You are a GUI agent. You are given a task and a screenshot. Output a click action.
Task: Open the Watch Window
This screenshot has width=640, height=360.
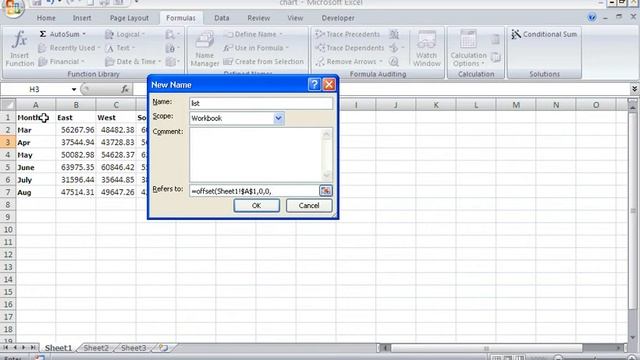[x=427, y=49]
